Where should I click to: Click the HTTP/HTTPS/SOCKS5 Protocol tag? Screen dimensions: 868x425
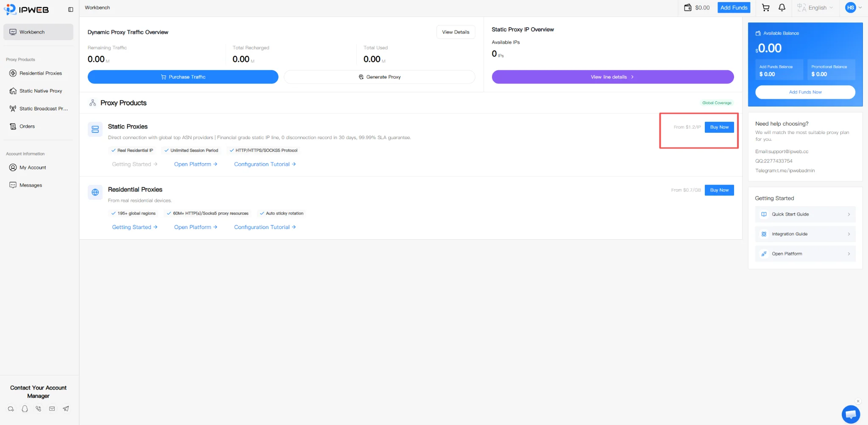[x=263, y=150]
